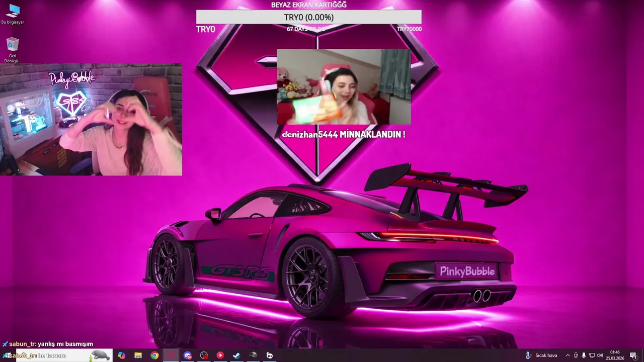Open the red circle app in taskbar
This screenshot has height=362, width=644.
point(171,355)
